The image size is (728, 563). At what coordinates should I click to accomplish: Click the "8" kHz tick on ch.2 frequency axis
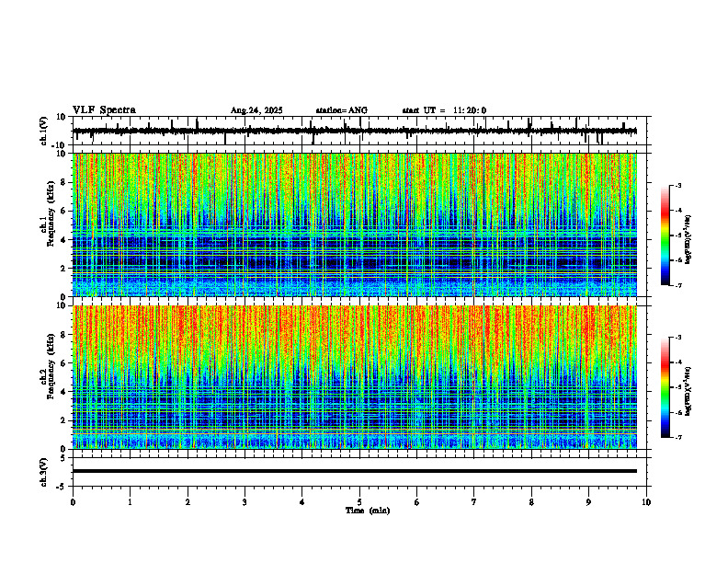pyautogui.click(x=64, y=335)
